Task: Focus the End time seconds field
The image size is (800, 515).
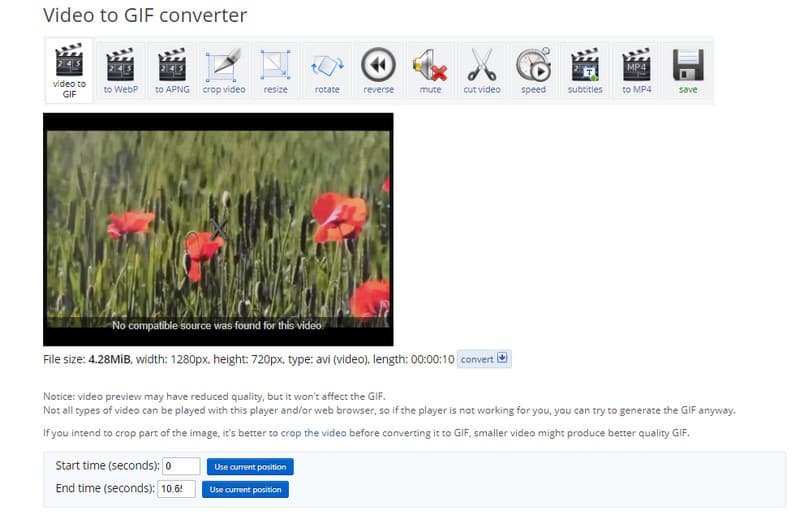Action: coord(176,488)
